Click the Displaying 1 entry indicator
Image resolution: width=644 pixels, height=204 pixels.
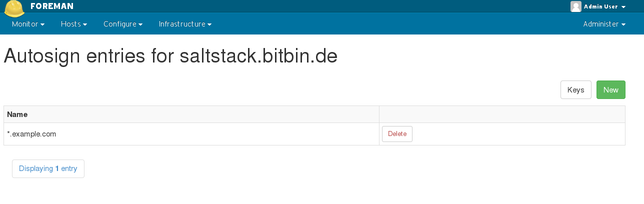pyautogui.click(x=48, y=169)
